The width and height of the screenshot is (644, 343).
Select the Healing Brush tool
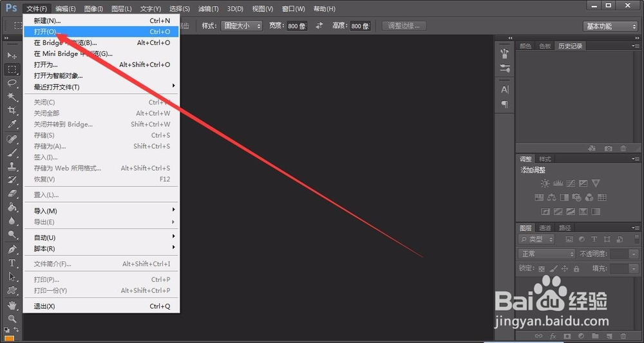tap(12, 138)
